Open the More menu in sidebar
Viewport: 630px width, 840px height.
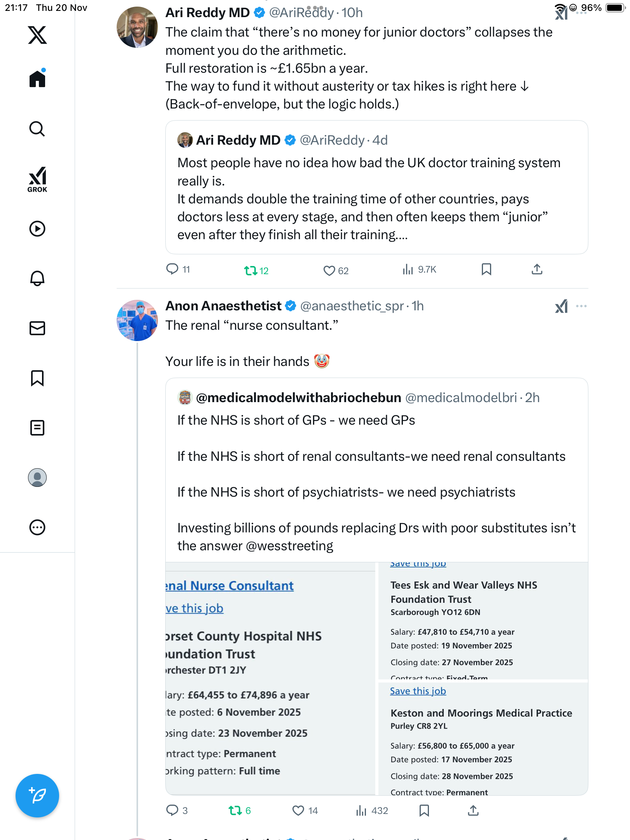(x=37, y=527)
